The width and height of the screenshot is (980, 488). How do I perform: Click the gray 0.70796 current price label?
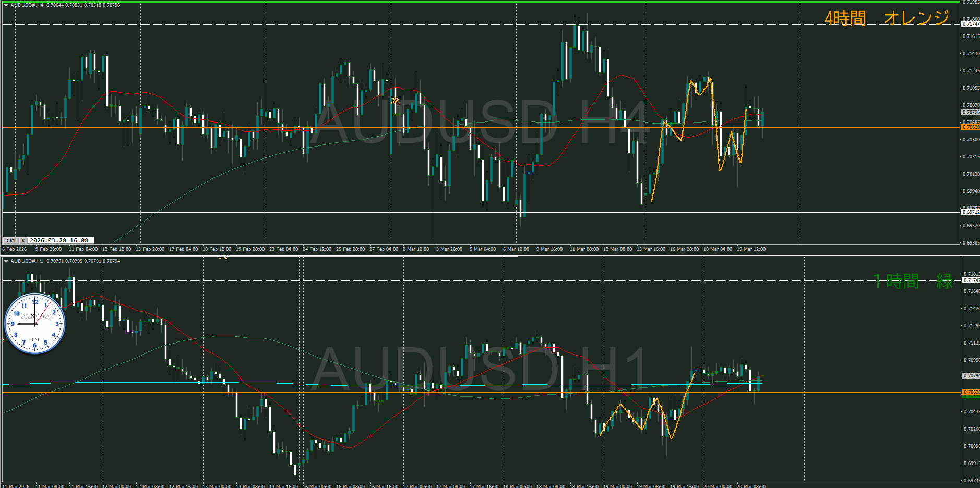(970, 112)
